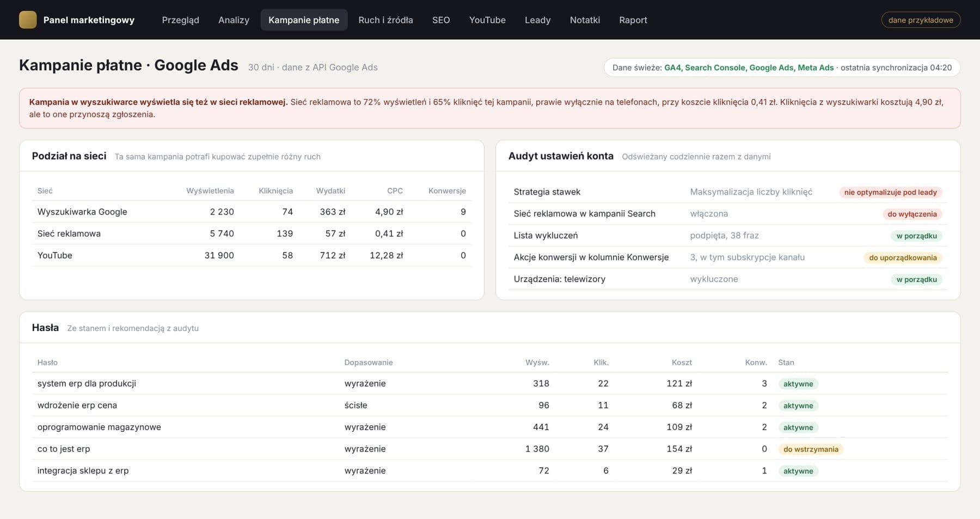
Task: Click the 12,28 zł CPC value
Action: [x=386, y=255]
